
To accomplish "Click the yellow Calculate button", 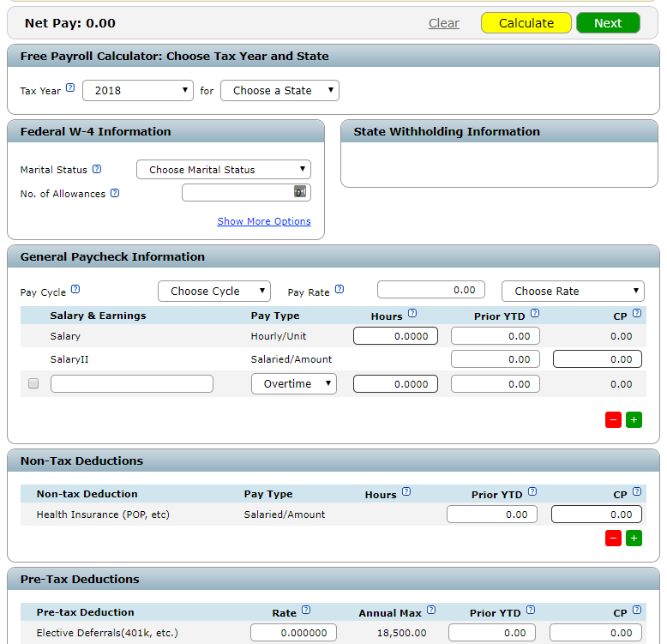I will [526, 23].
